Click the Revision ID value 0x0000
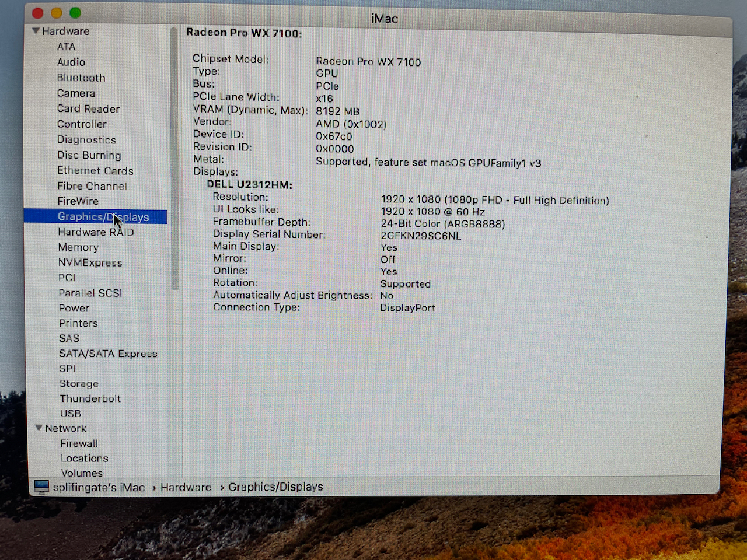The image size is (747, 560). [x=335, y=149]
